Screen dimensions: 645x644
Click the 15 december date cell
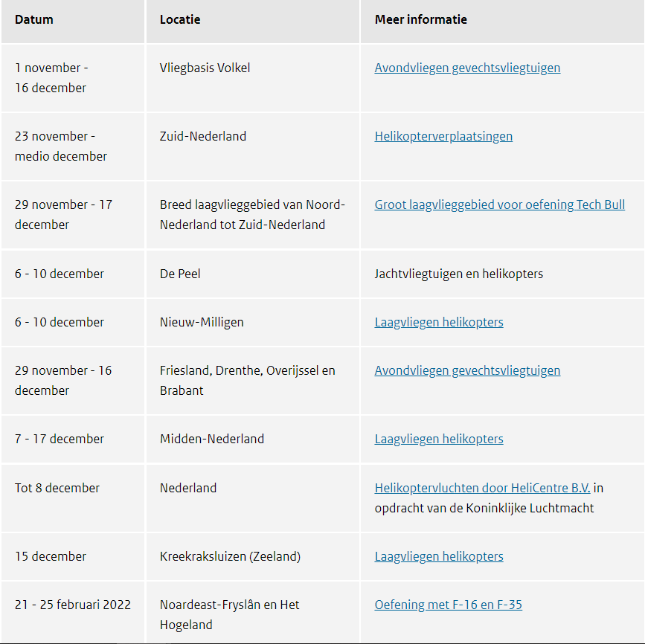click(x=51, y=557)
